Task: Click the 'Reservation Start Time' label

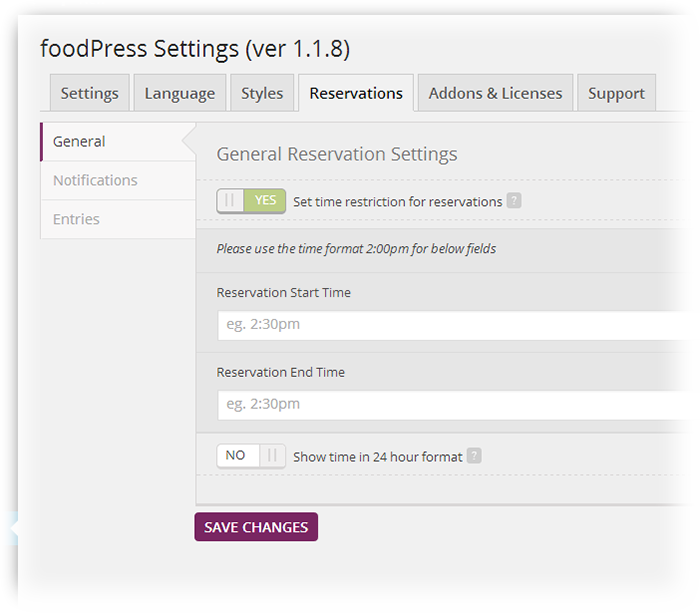Action: coord(283,292)
